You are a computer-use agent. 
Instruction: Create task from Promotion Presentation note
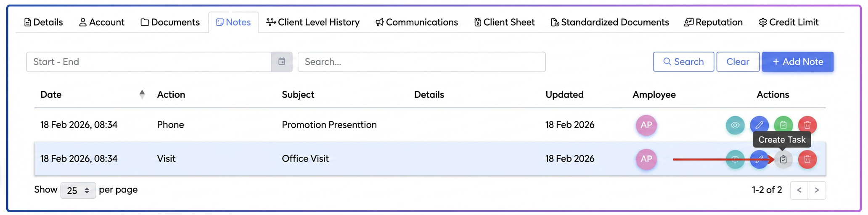click(783, 125)
